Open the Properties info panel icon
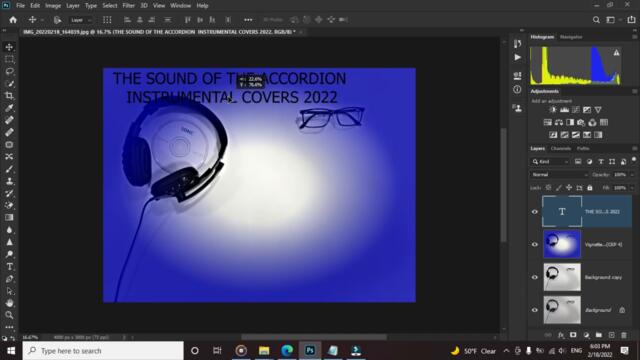Image resolution: width=640 pixels, height=360 pixels. tap(518, 89)
